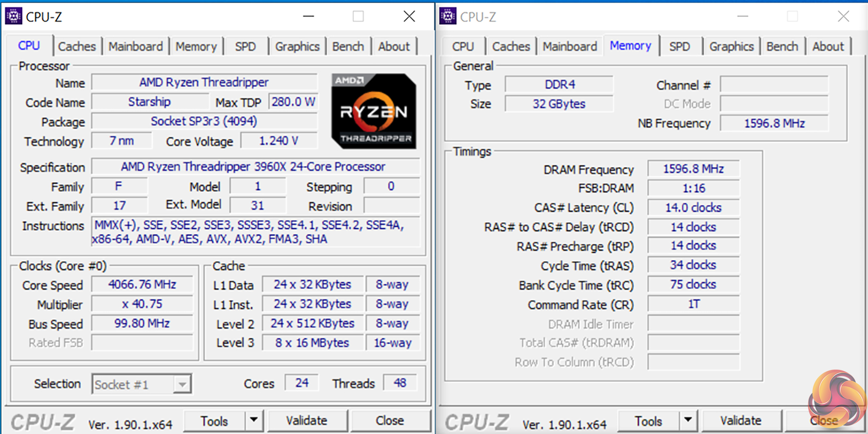Click the AMD Ryzen Threadripper logo
The width and height of the screenshot is (868, 434).
[x=374, y=111]
